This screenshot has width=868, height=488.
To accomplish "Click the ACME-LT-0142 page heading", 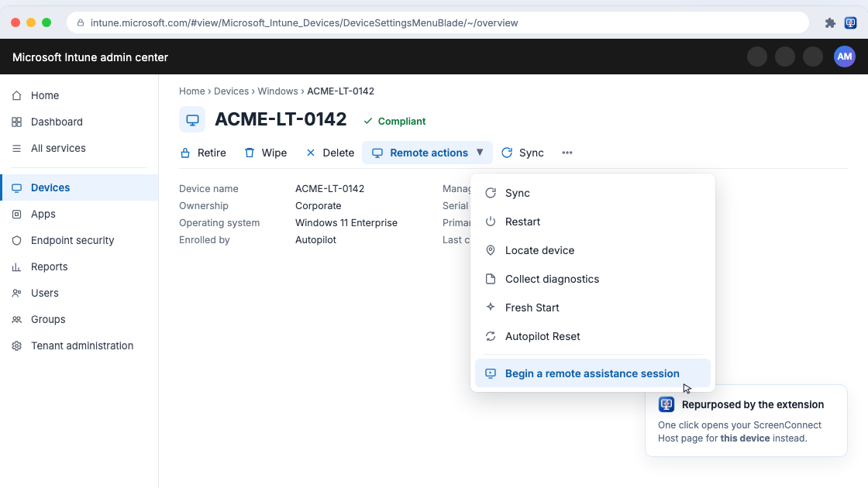I will click(281, 119).
